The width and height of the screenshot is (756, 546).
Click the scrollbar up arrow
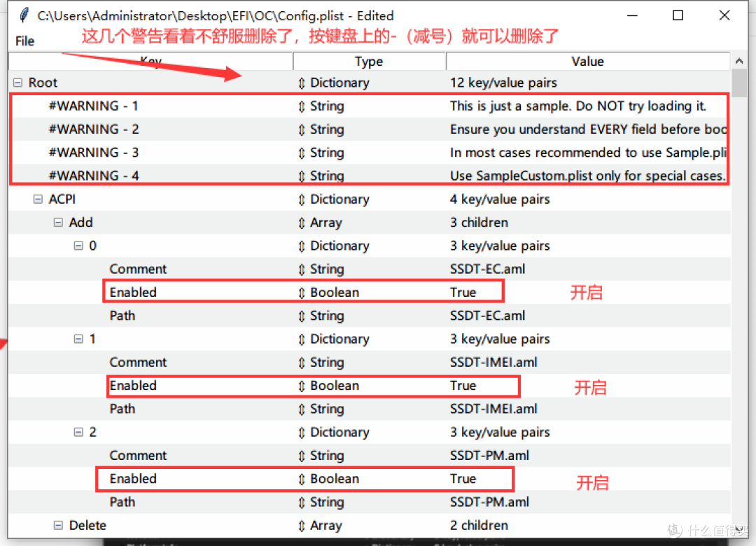(740, 61)
